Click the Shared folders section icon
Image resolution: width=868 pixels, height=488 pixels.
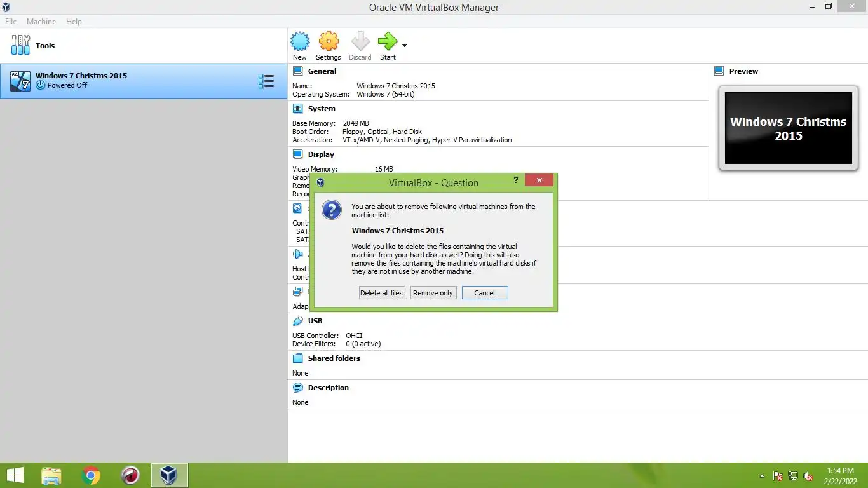(x=297, y=358)
